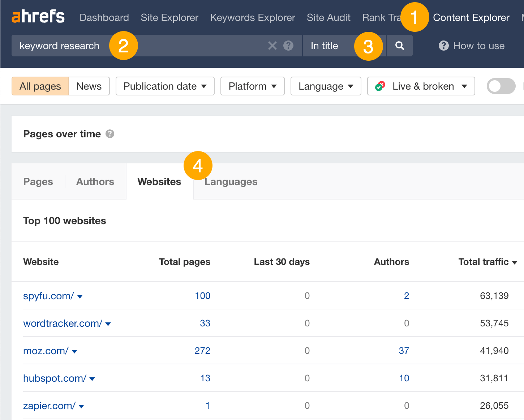Navigate to Keywords Explorer

pyautogui.click(x=252, y=17)
